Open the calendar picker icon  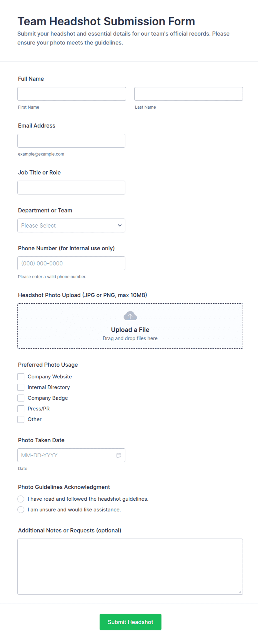click(x=119, y=455)
